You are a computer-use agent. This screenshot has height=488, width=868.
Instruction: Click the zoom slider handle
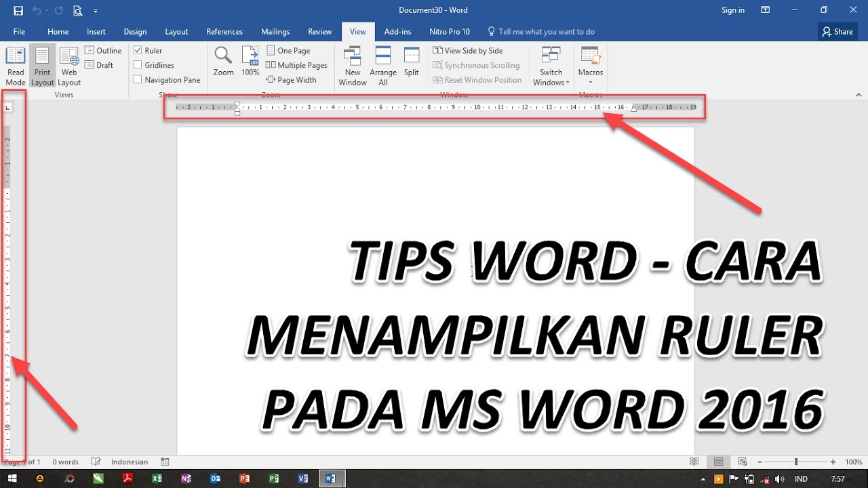click(796, 462)
